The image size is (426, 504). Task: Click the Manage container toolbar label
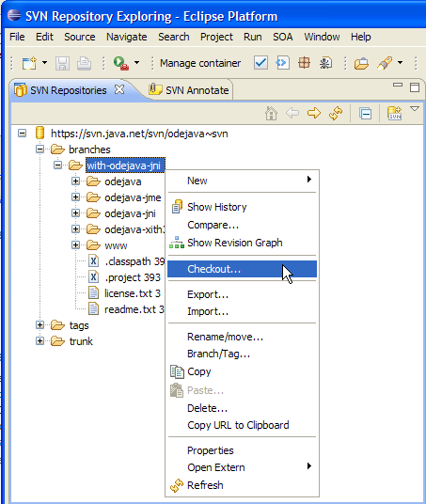[x=200, y=63]
